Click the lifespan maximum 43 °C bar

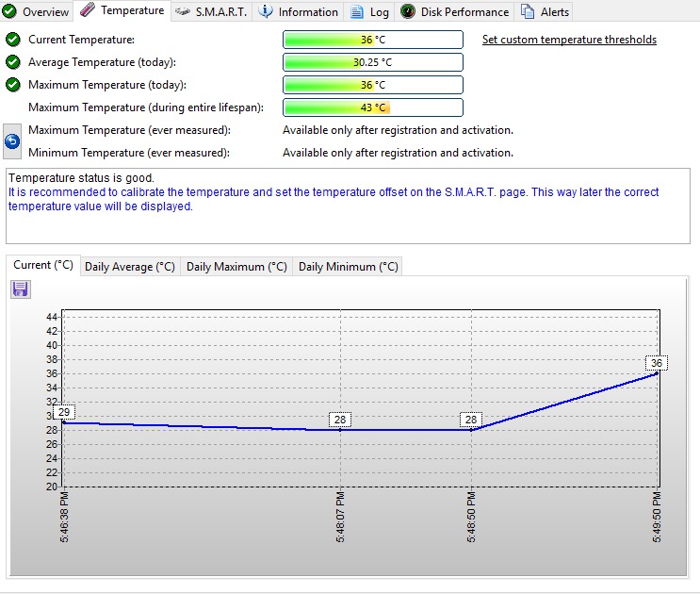point(373,107)
